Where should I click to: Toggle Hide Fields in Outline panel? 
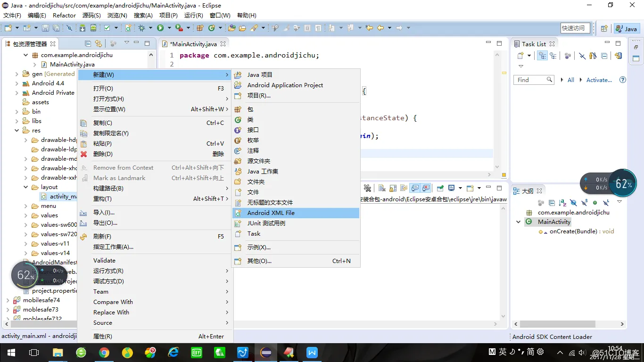tap(573, 203)
